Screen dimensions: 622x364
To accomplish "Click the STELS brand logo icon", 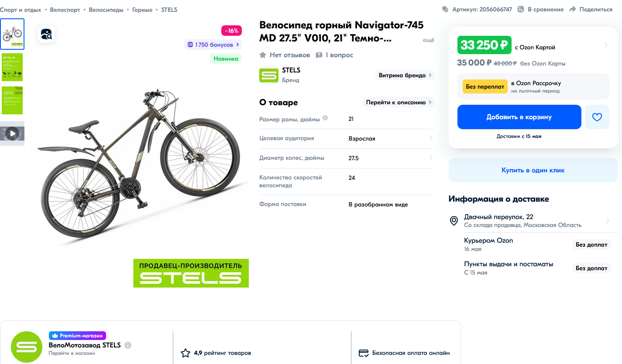I will point(268,75).
